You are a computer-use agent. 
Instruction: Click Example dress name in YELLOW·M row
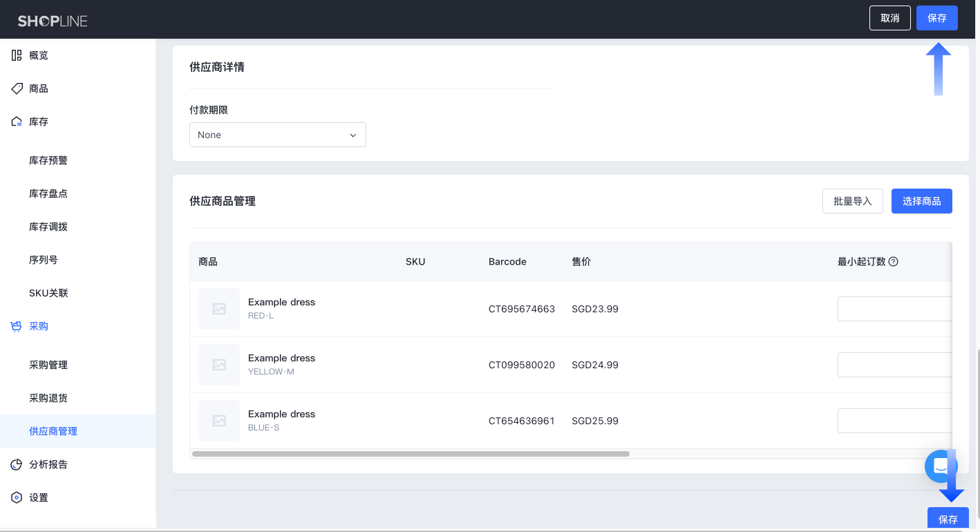point(281,358)
